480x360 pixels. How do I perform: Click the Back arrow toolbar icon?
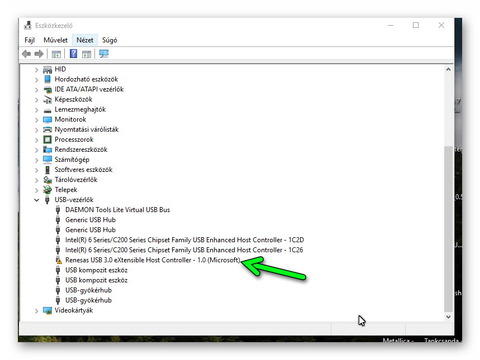(x=26, y=54)
